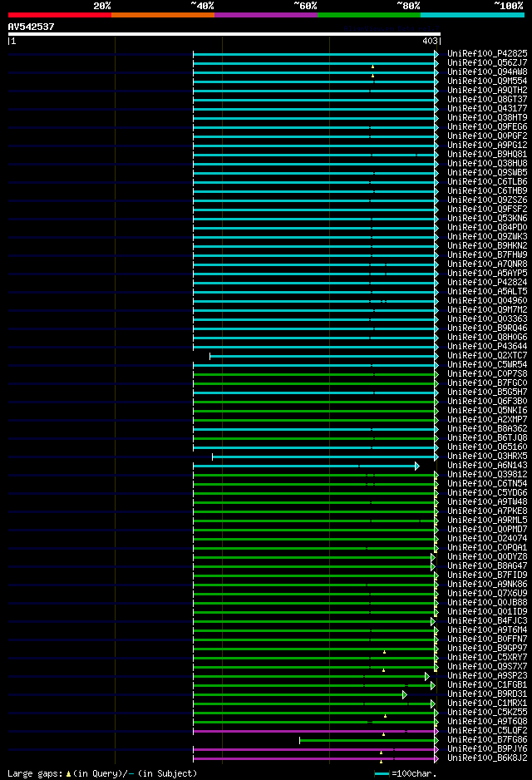The image size is (532, 780).
Task: Select the UniRef100_B9GP97 label
Action: (487, 649)
